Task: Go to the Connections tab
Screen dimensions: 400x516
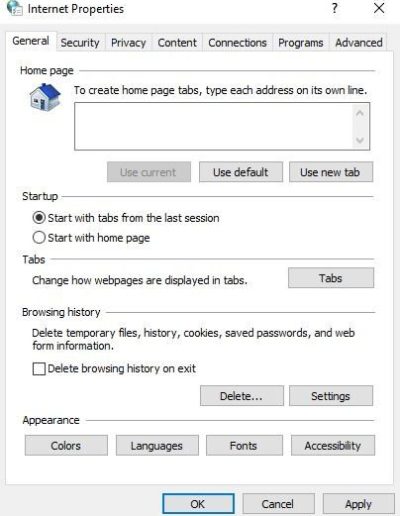Action: click(x=237, y=43)
